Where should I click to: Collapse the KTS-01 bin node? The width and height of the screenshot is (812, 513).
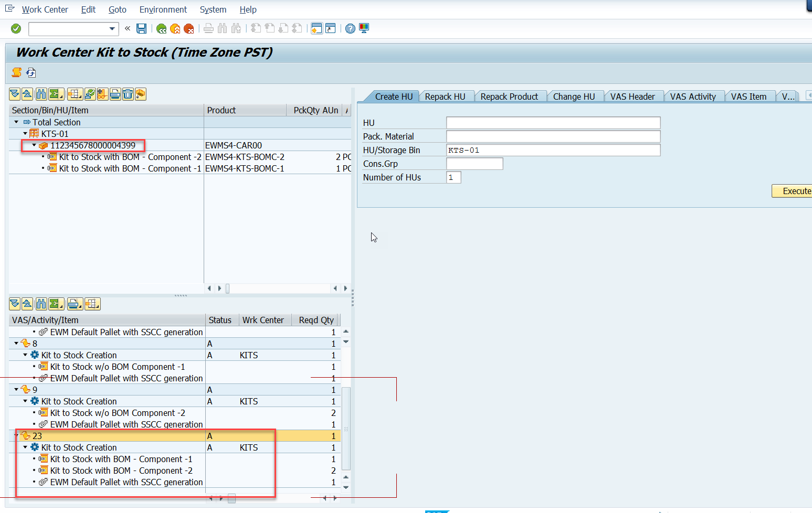click(25, 134)
